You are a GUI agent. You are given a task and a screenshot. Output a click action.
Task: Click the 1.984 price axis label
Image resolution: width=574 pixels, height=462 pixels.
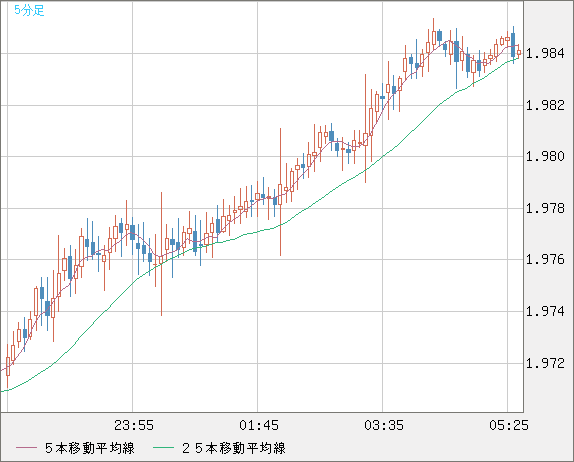coord(545,54)
